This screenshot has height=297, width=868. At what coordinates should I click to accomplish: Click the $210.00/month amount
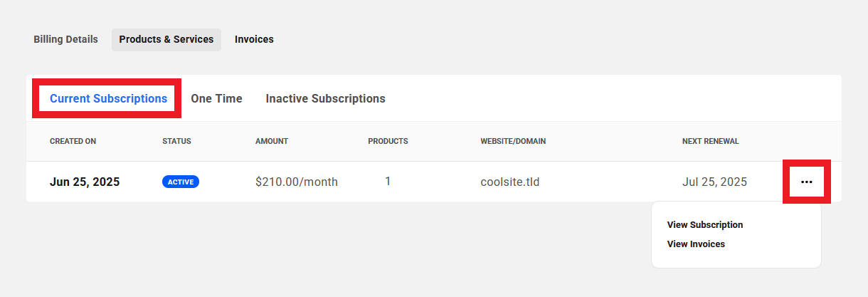click(297, 182)
